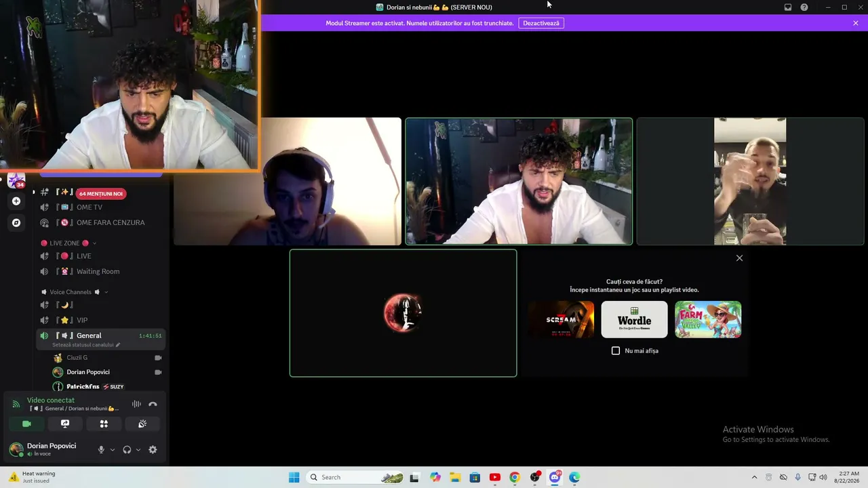
Task: Switch to Discord taskbar icon
Action: click(555, 477)
